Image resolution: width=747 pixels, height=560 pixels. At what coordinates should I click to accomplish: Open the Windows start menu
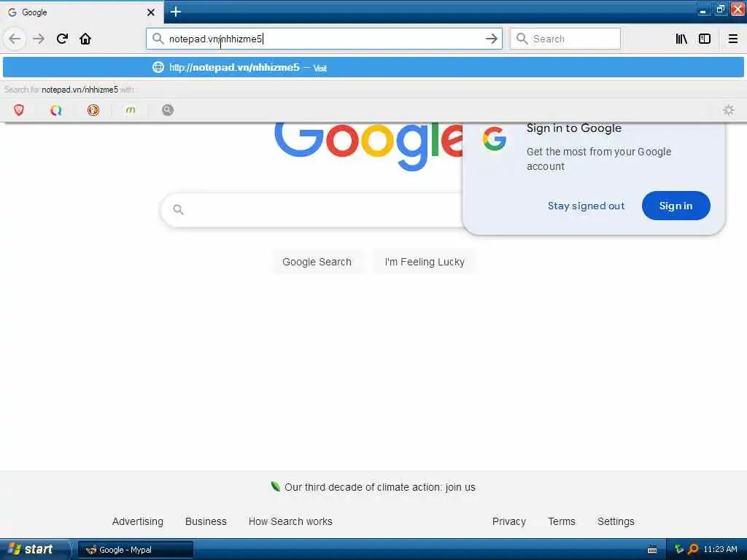click(x=34, y=549)
